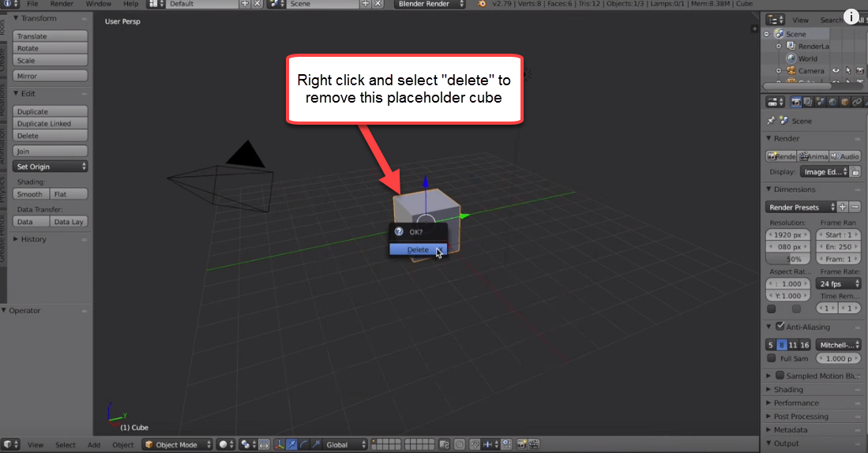Select the translate manipulator arrow icon
The width and height of the screenshot is (868, 453).
[x=291, y=444]
